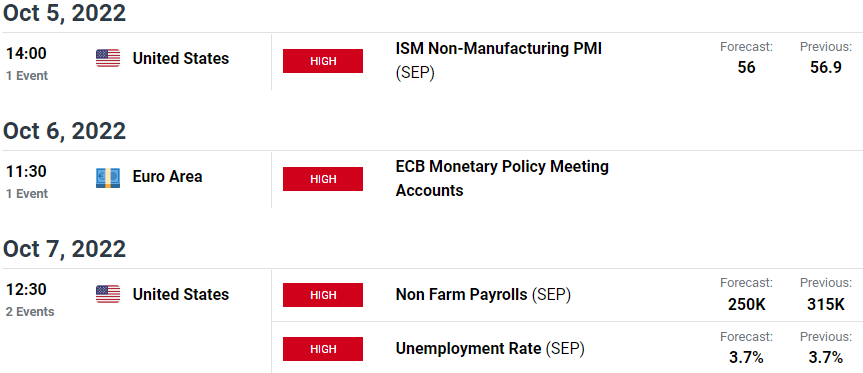Expand the Oct 7, 2022 date header

tap(64, 249)
